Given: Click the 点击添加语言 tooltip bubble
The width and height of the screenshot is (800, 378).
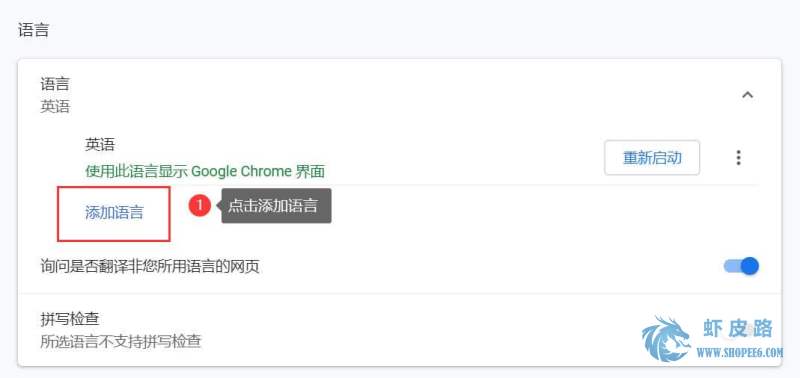Looking at the screenshot, I should [x=276, y=206].
